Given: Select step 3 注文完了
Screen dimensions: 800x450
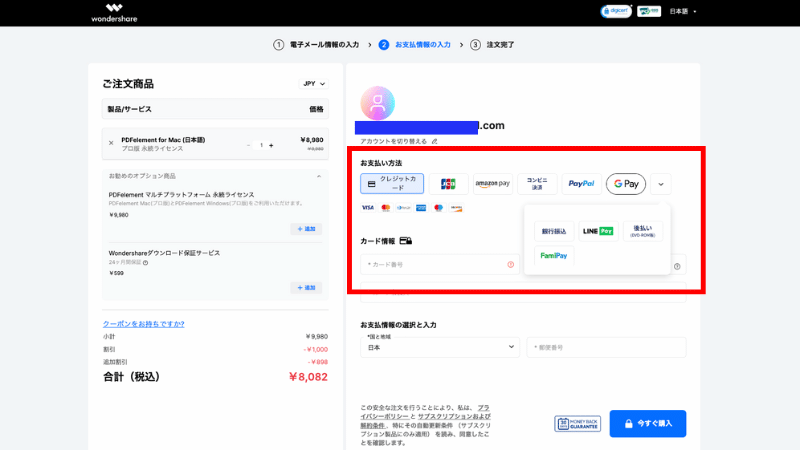Looking at the screenshot, I should click(492, 45).
